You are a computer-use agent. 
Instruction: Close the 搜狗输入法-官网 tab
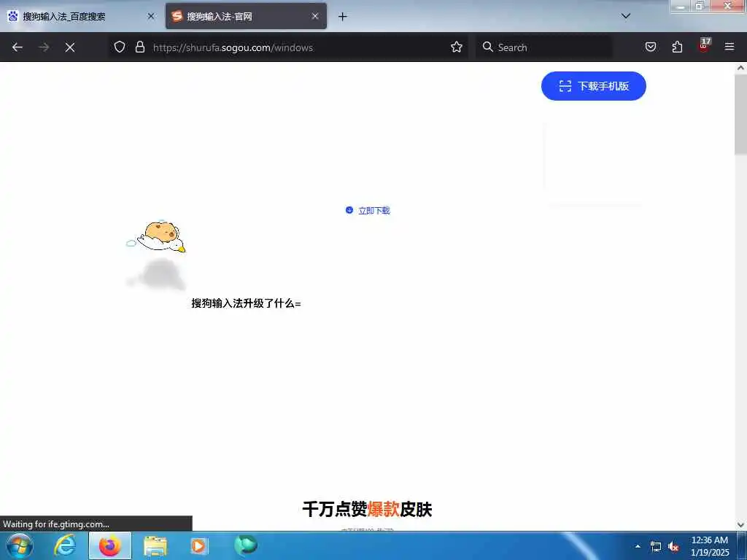pos(315,16)
